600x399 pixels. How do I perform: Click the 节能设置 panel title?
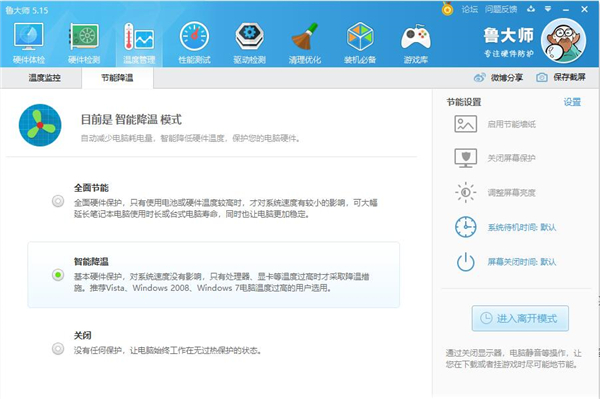pos(464,102)
